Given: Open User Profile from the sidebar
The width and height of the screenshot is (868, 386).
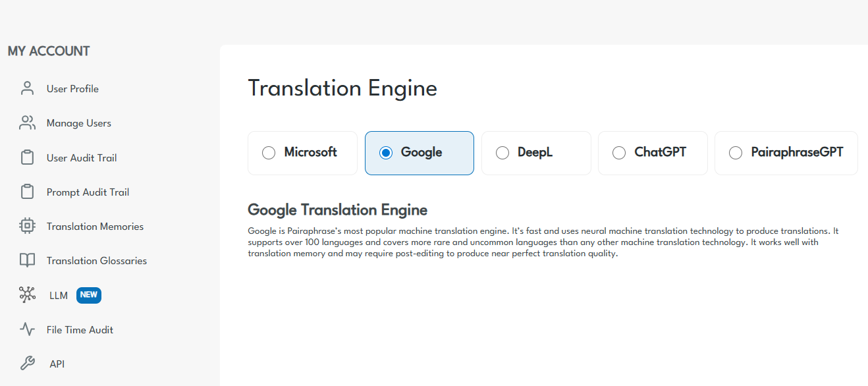Looking at the screenshot, I should click(x=72, y=88).
